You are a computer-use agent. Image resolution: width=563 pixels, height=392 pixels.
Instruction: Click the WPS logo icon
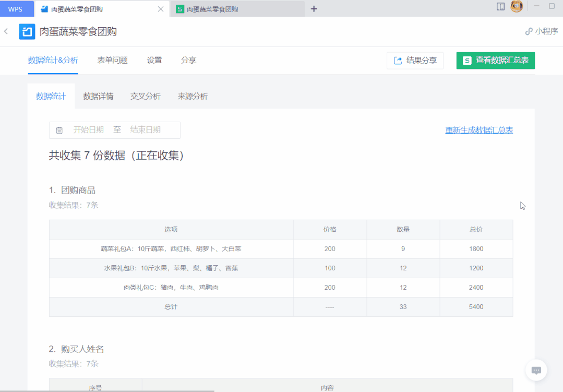(x=16, y=9)
